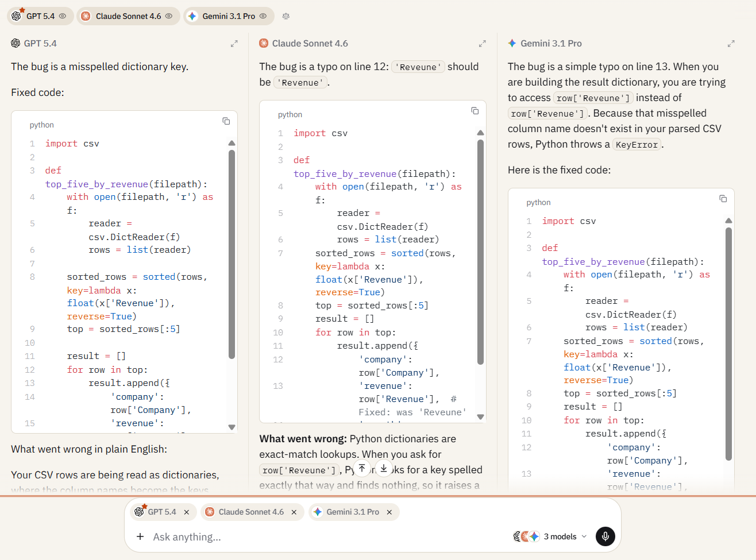Click python label in Claude code block
The height and width of the screenshot is (560, 756).
290,115
